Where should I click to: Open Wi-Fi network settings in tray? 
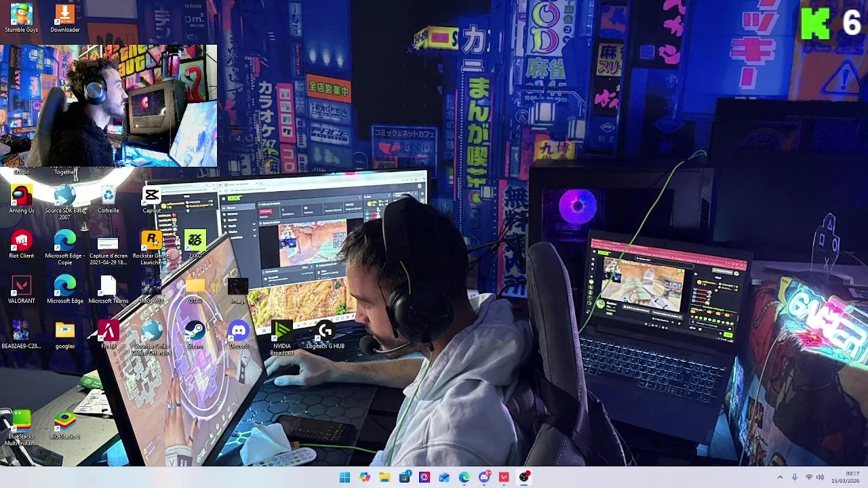(809, 477)
